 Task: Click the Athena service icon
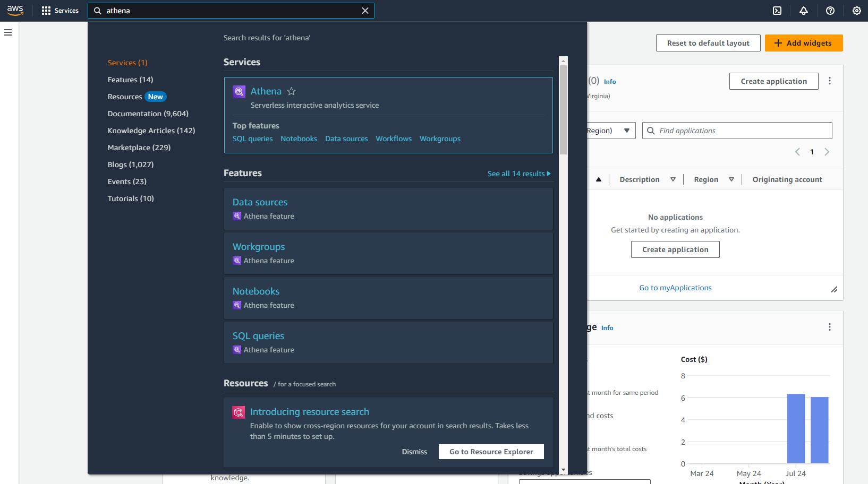tap(239, 92)
